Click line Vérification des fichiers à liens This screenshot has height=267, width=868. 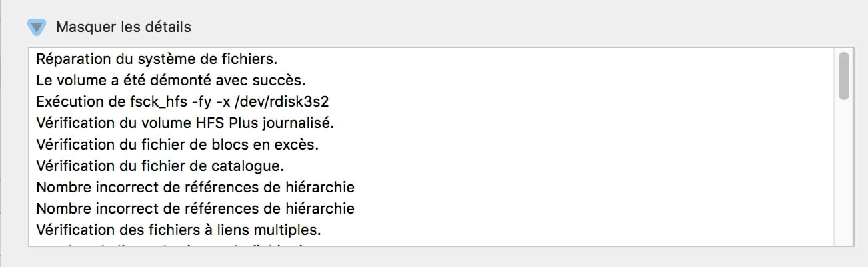179,230
